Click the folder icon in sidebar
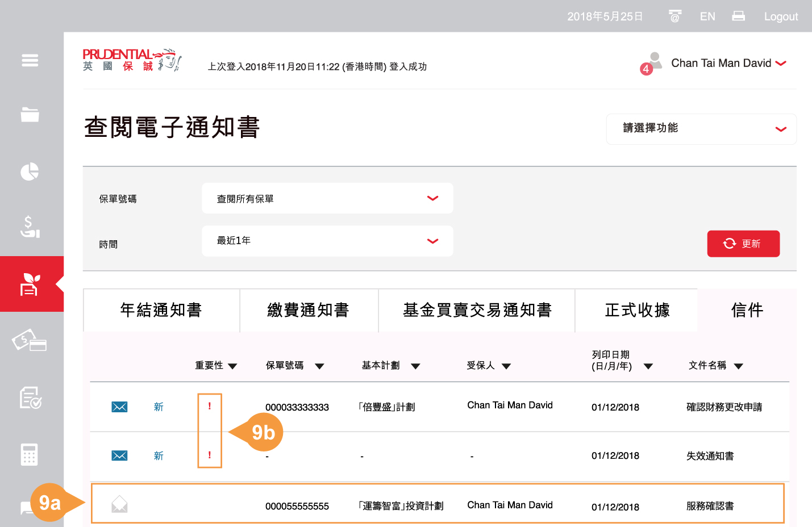This screenshot has height=527, width=812. tap(30, 114)
